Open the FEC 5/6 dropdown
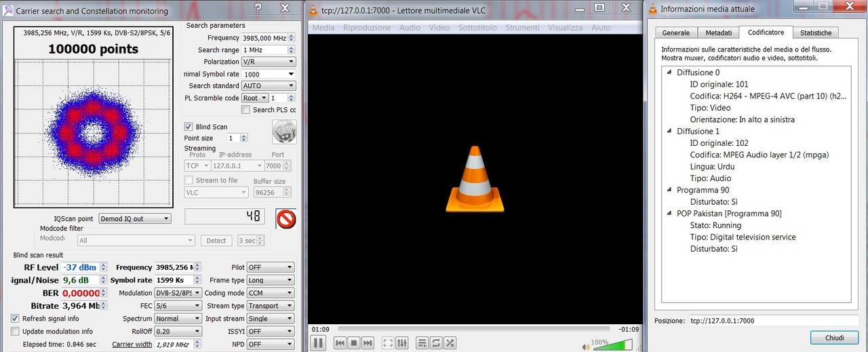 click(178, 306)
